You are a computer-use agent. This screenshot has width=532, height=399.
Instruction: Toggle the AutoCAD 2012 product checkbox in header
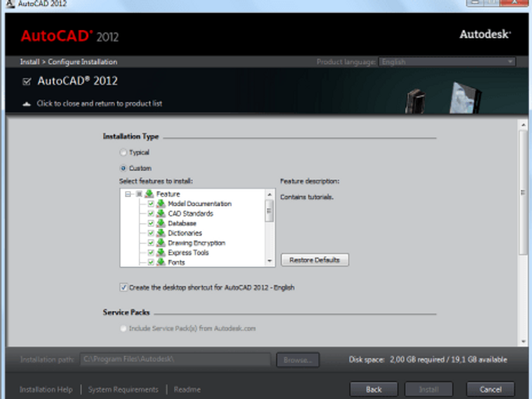26,82
